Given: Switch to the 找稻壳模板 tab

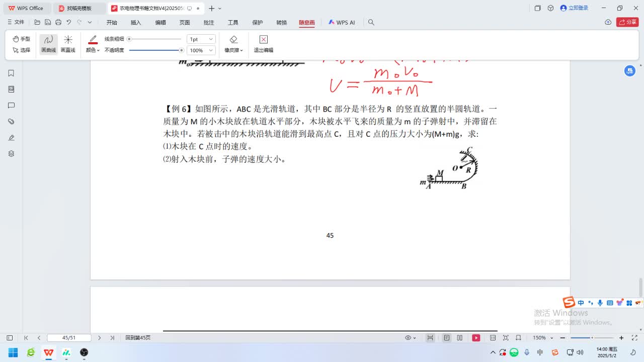Looking at the screenshot, I should tap(79, 8).
